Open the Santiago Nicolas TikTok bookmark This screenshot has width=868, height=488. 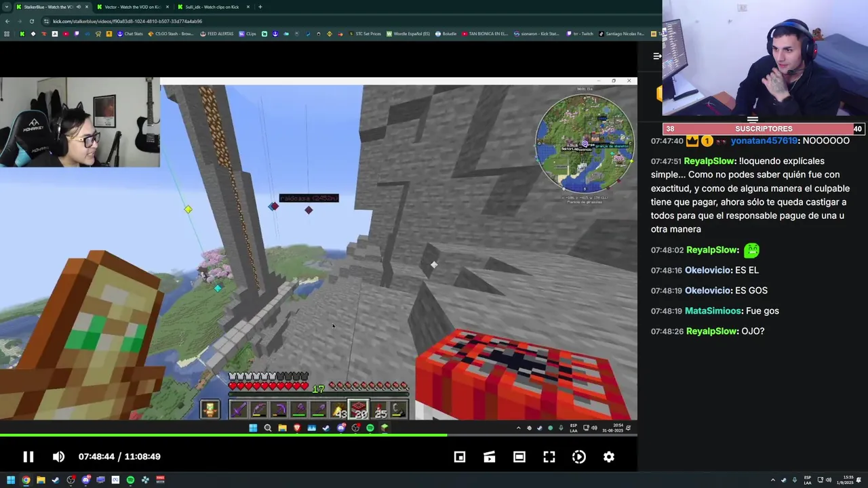[x=621, y=34]
